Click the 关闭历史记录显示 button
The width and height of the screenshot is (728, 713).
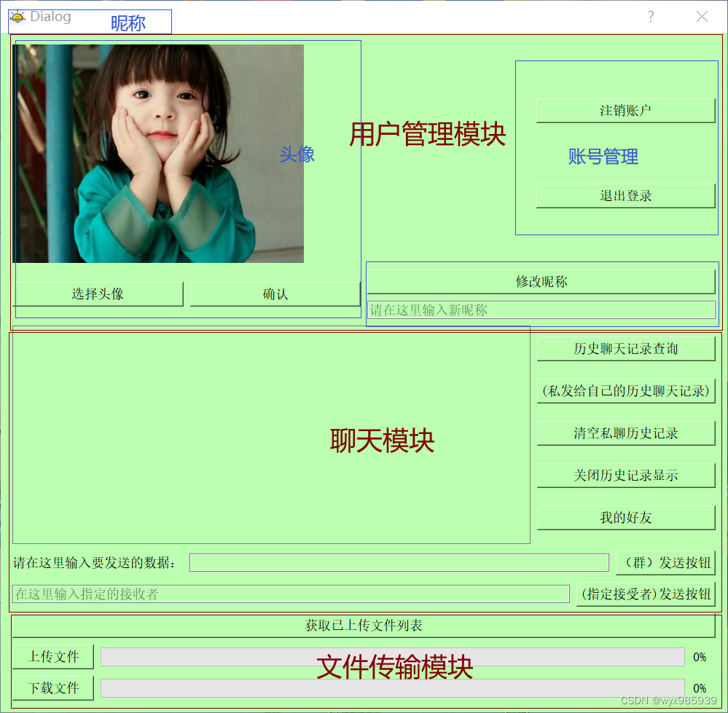pos(626,475)
